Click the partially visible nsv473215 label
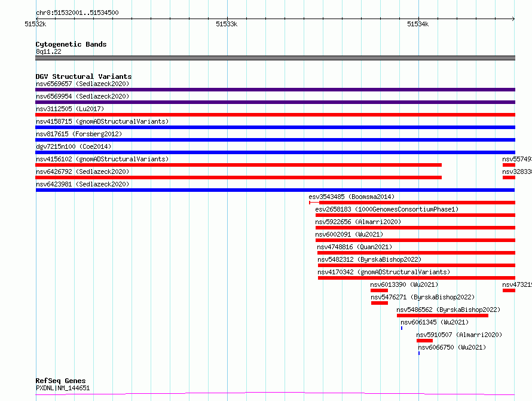The width and height of the screenshot is (532, 401). tap(517, 284)
